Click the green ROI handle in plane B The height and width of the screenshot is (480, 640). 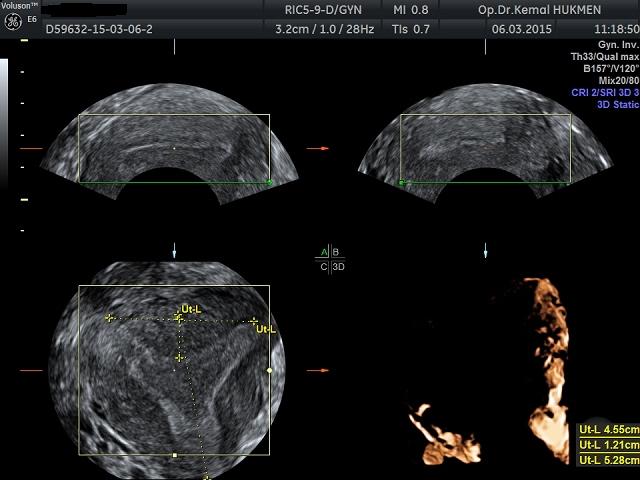402,182
